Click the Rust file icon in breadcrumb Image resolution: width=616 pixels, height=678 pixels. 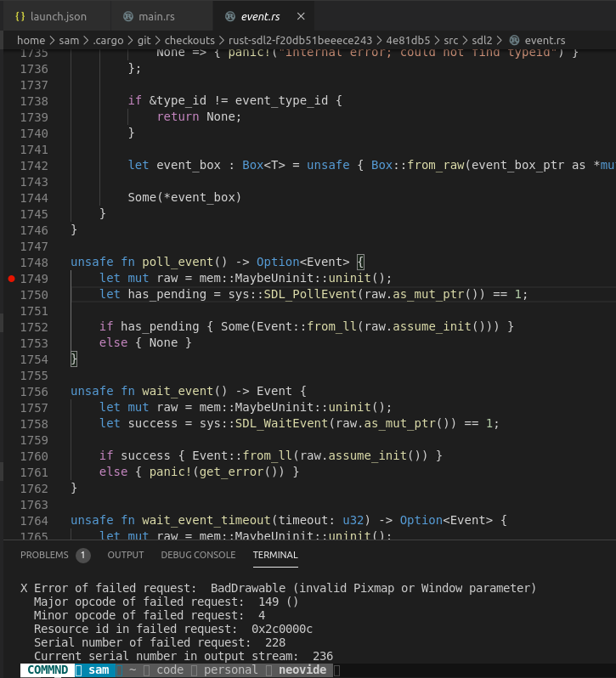coord(514,40)
